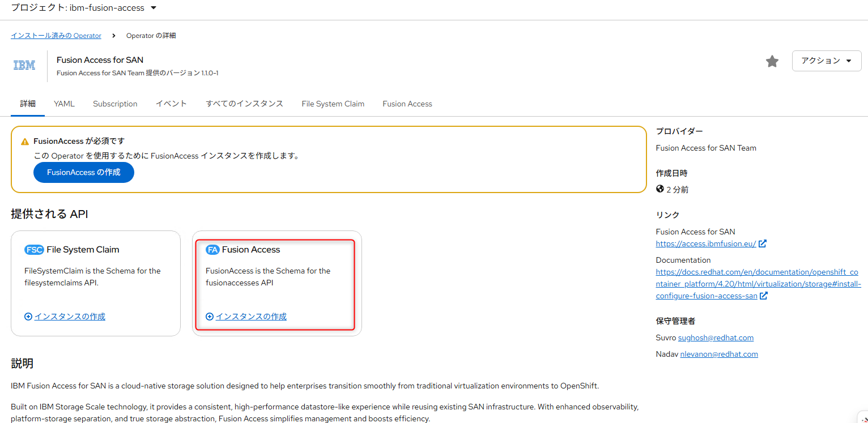Click the 'FusionAccess が必須です' alert title
Screen dimensions: 868x423
pyautogui.click(x=79, y=141)
